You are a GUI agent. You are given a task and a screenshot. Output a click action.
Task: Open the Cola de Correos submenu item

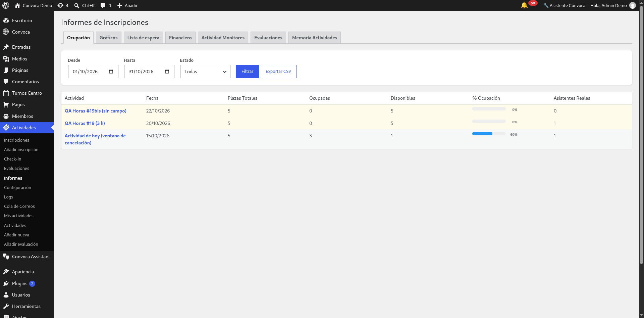pyautogui.click(x=19, y=207)
